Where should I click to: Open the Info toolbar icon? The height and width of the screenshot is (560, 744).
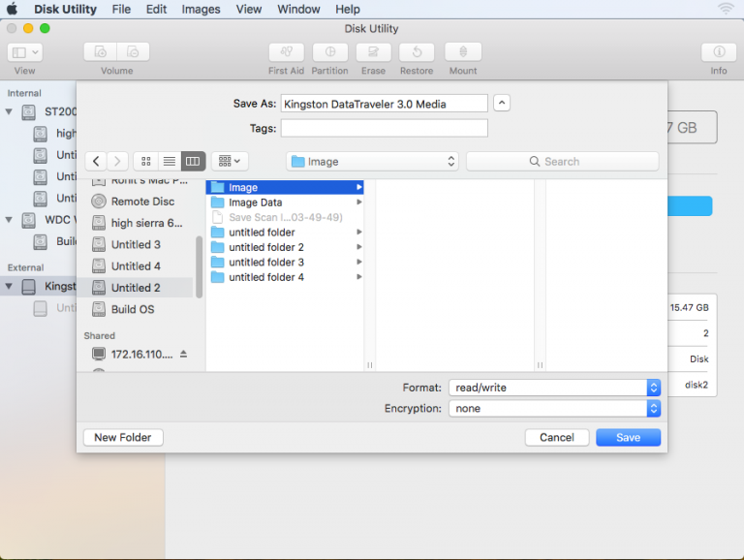coord(719,52)
